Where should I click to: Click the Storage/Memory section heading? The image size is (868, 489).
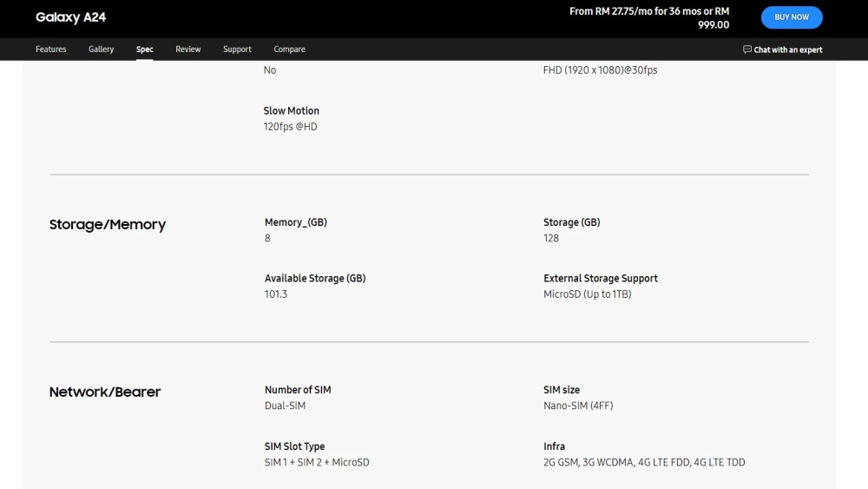tap(107, 225)
